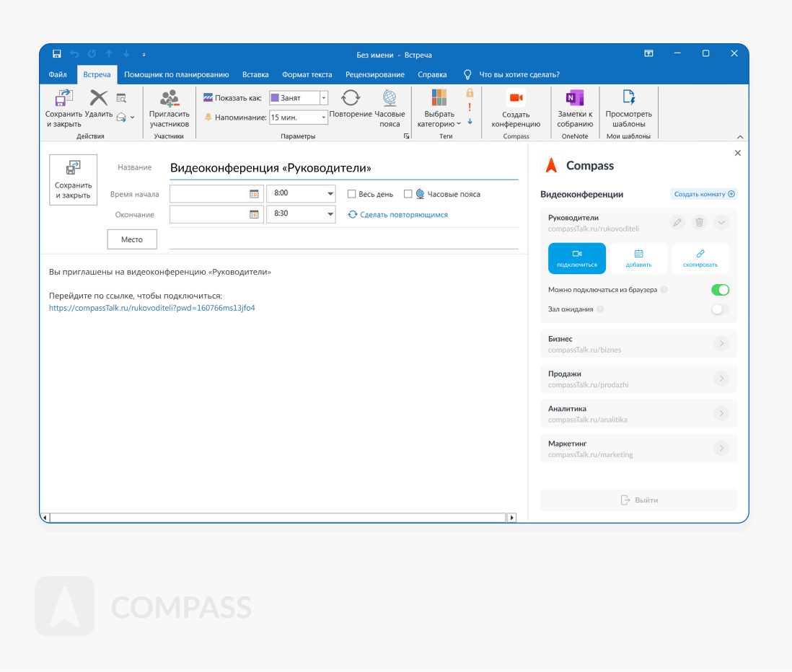Enable the 'Зал ожидания' toggle
Viewport: 792px width, 672px height.
tap(720, 309)
